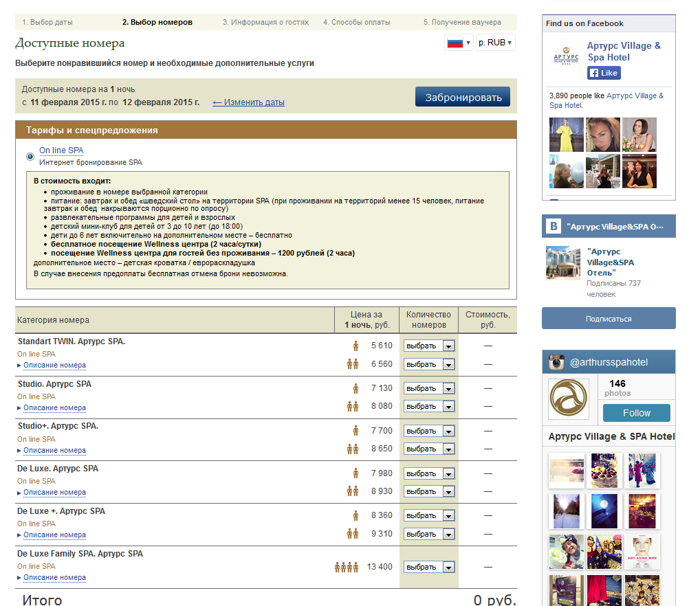
Task: Click two guests icon for Standart TWIN 6 560
Action: (353, 364)
